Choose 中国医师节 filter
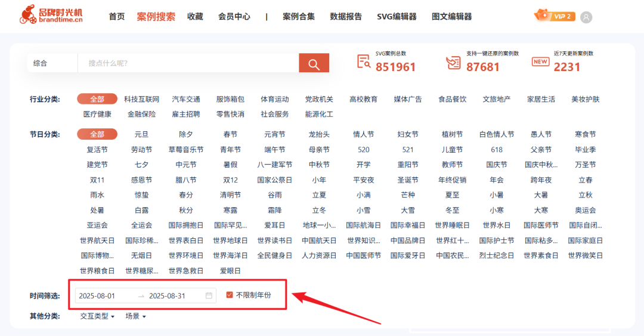Screen dimensions: 644x336 pyautogui.click(x=364, y=255)
